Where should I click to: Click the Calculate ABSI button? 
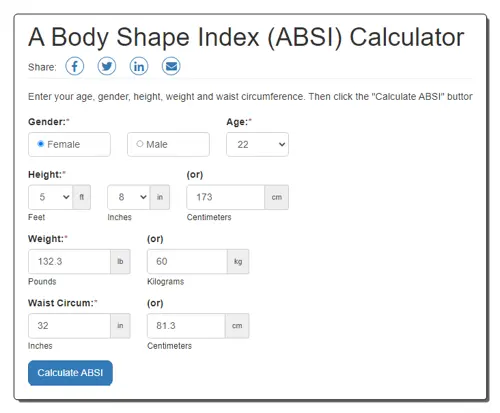click(x=70, y=373)
